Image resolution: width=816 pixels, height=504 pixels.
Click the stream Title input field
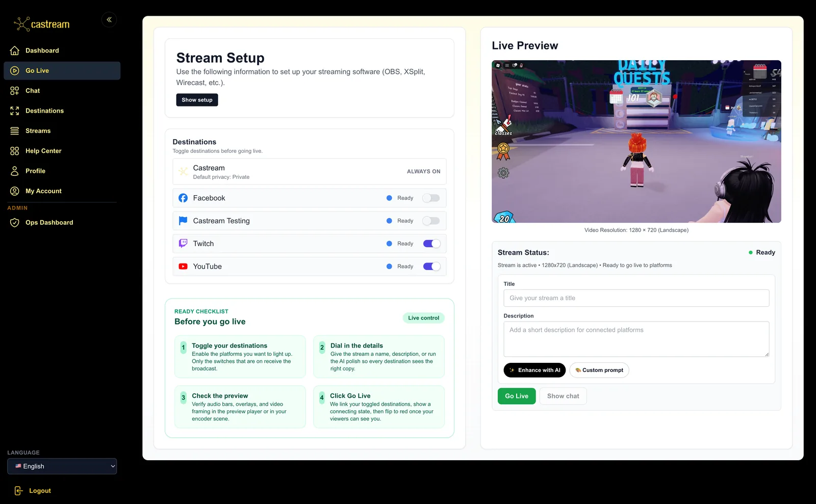pyautogui.click(x=635, y=298)
